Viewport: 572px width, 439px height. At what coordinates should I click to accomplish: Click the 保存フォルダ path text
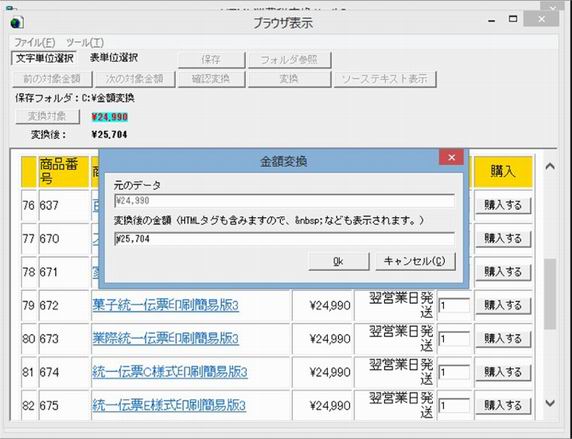[x=75, y=98]
